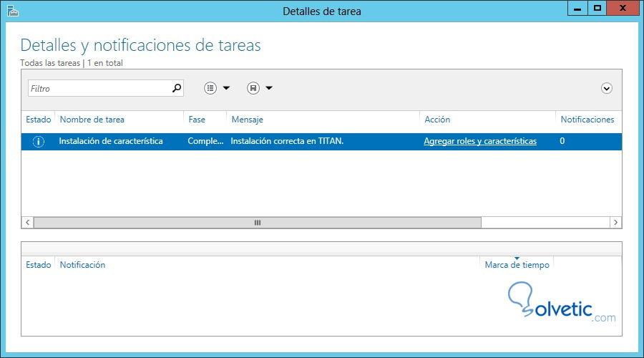
Task: Open the list criteria query icon
Action: [x=210, y=88]
